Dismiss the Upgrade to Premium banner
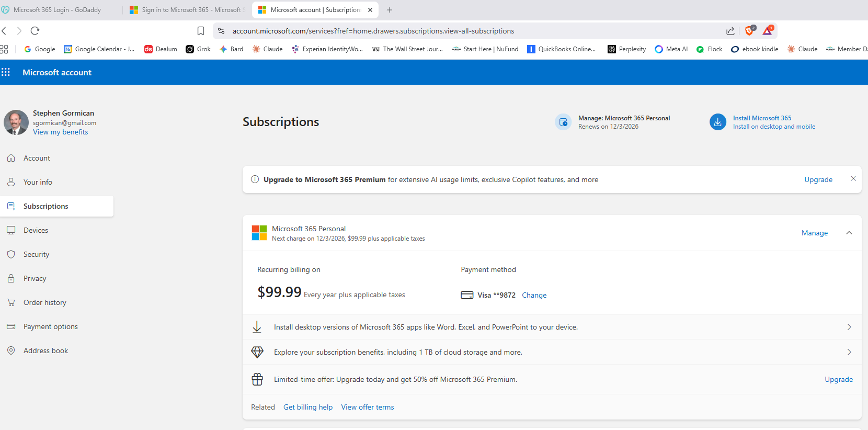 coord(853,179)
